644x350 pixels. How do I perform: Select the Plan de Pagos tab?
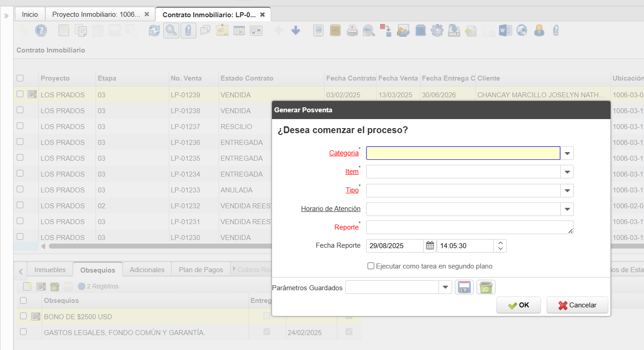coord(201,269)
